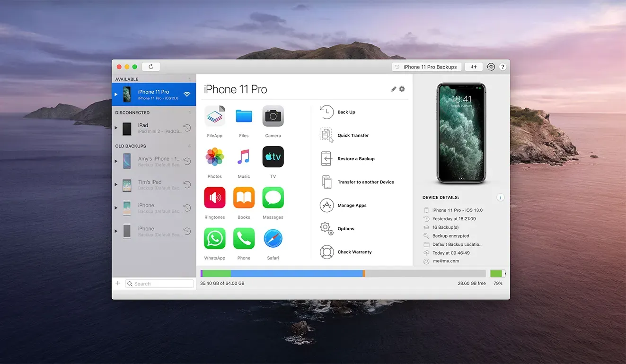Click Check Warranty option
This screenshot has height=364, width=626.
tap(354, 252)
